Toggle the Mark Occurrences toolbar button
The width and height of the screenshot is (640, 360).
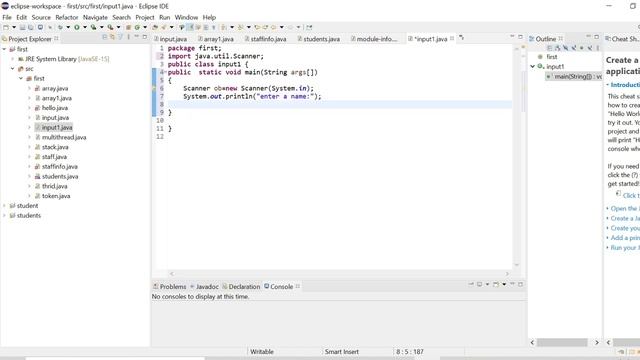click(190, 27)
